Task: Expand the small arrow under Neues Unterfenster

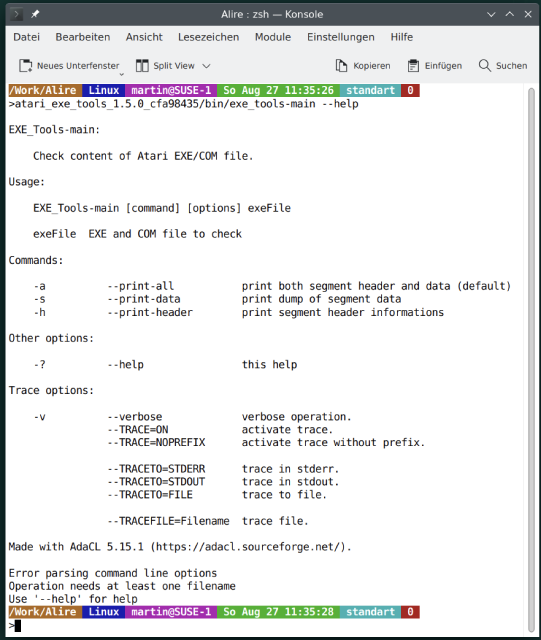Action: click(121, 74)
